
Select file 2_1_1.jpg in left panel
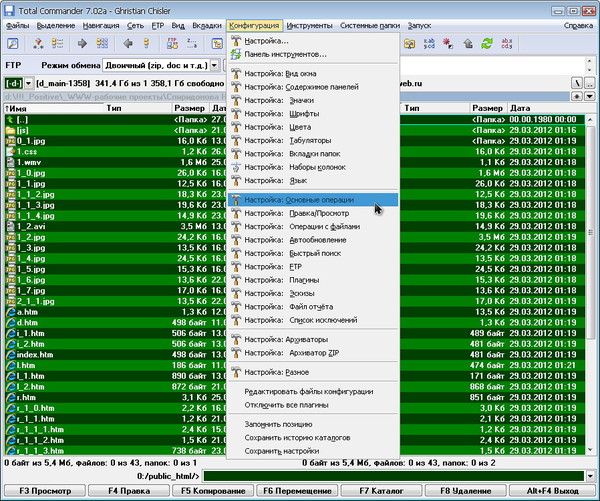coord(115,301)
